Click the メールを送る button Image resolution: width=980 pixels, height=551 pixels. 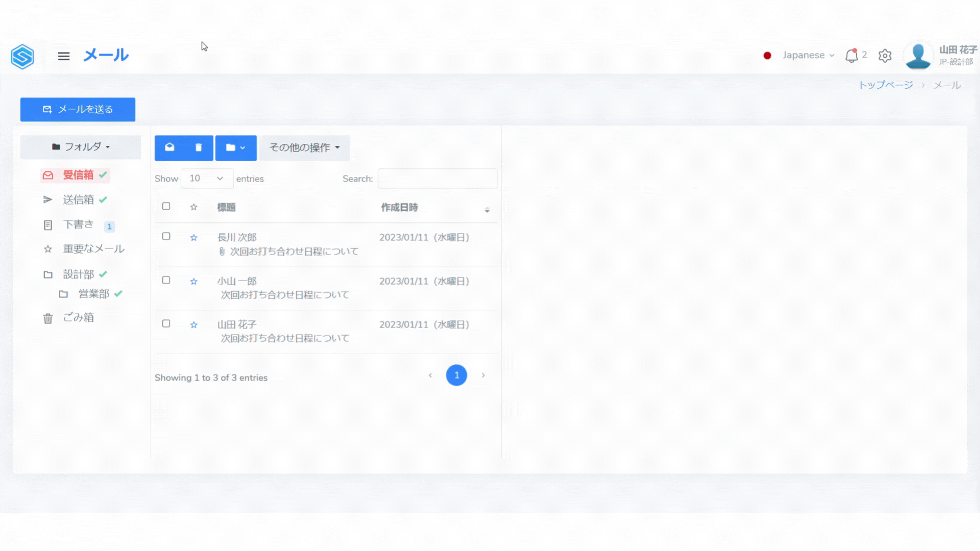point(78,109)
